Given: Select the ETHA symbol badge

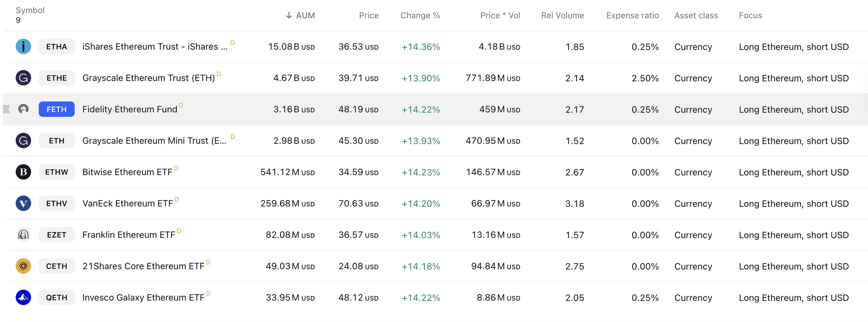Looking at the screenshot, I should (56, 46).
